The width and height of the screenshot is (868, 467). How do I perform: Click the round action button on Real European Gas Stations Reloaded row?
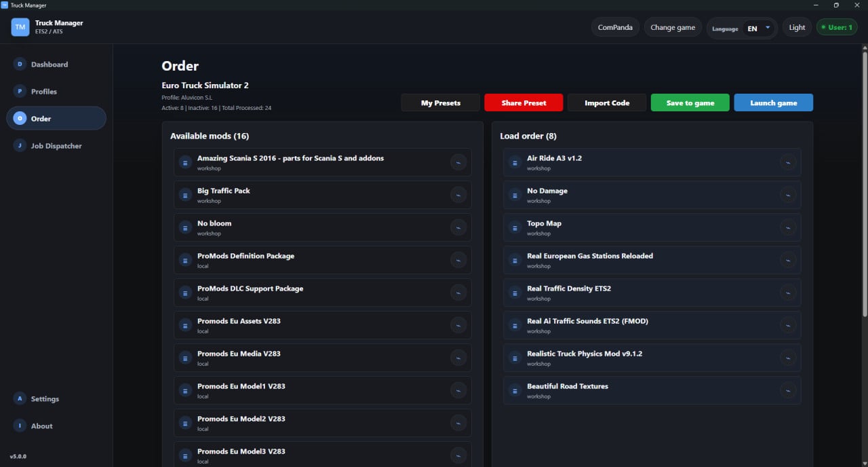point(788,260)
